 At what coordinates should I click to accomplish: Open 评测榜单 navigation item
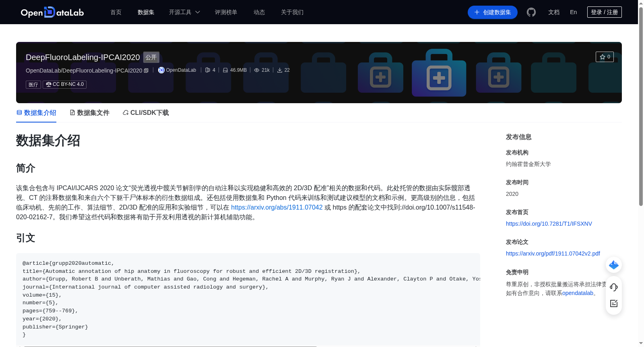click(x=226, y=12)
